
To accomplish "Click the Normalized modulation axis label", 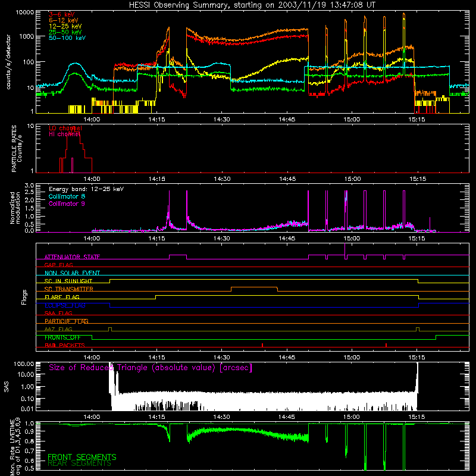I will pyautogui.click(x=15, y=208).
